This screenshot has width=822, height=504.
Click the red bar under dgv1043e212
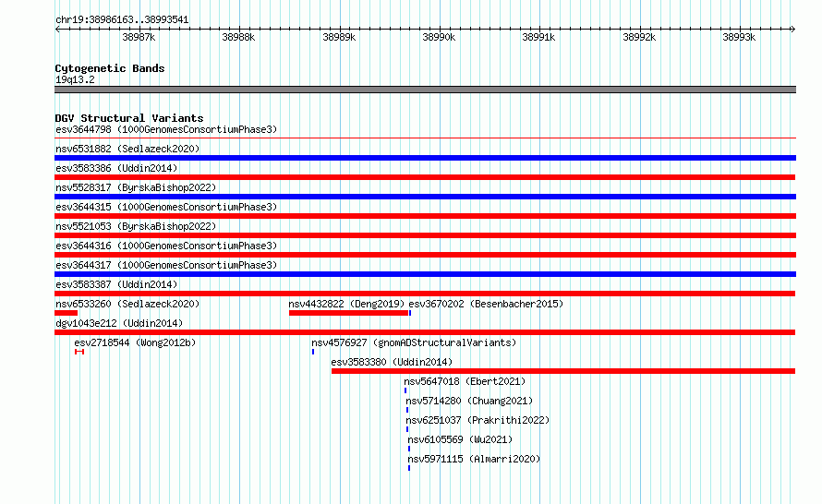(425, 332)
